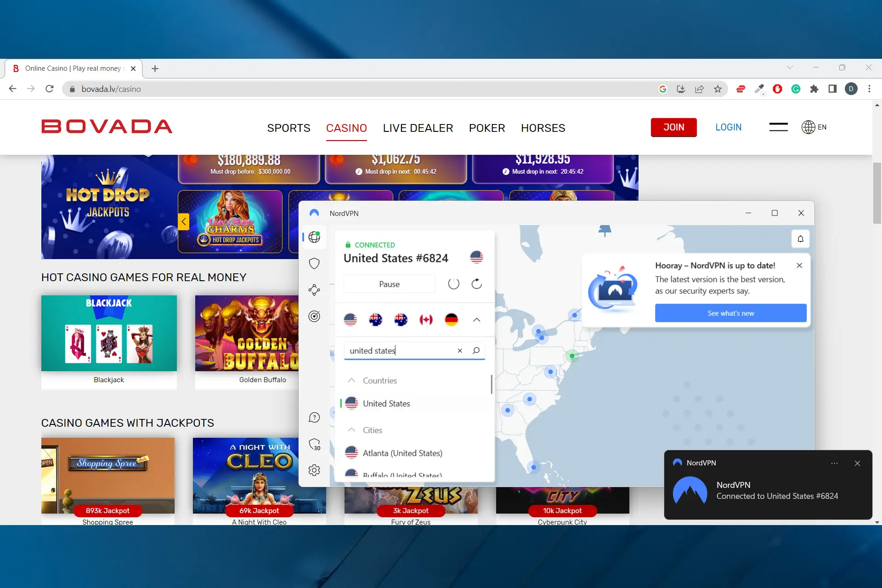Switch to the POKER tab on Bovada
Screen dimensions: 882x588
[x=487, y=128]
